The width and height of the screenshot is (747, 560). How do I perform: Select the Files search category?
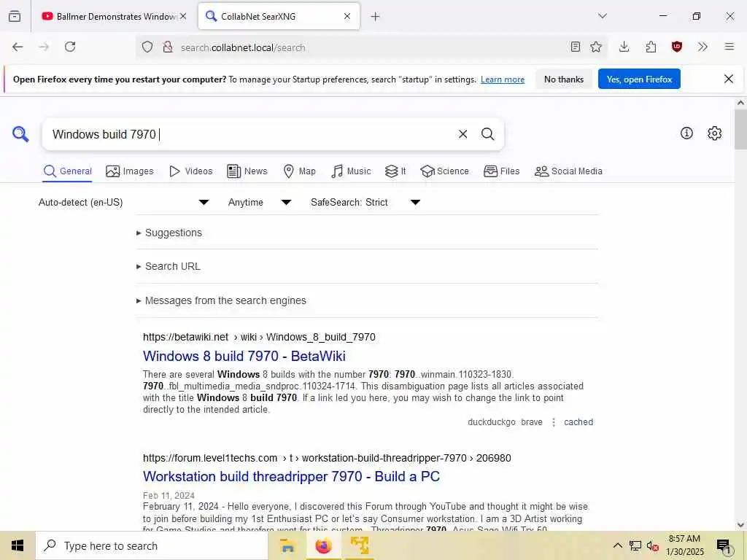point(501,171)
